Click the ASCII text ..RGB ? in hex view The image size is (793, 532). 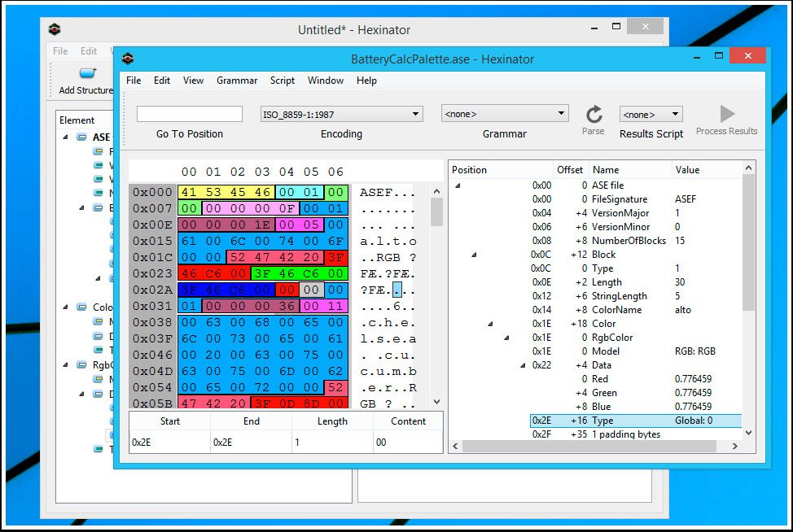[388, 258]
